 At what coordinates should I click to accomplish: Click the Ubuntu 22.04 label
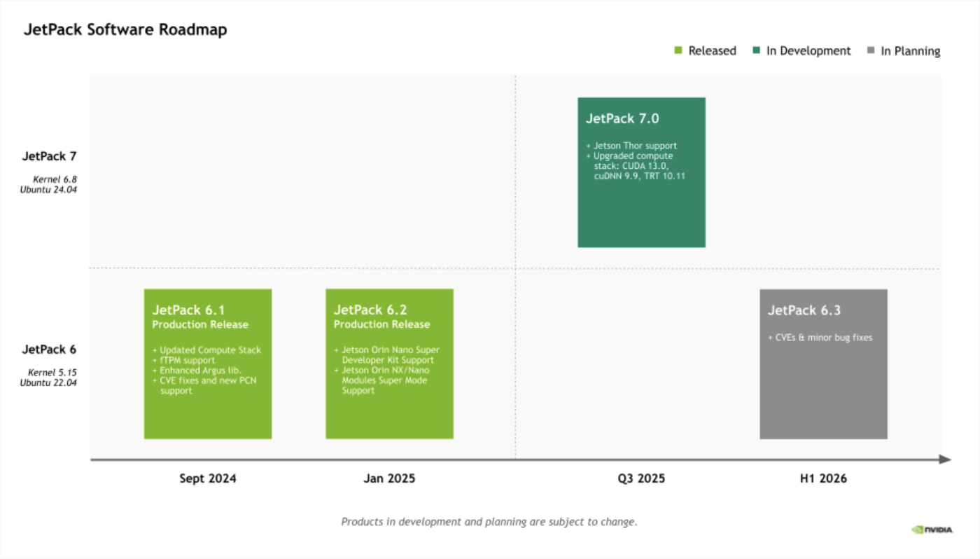coord(48,382)
